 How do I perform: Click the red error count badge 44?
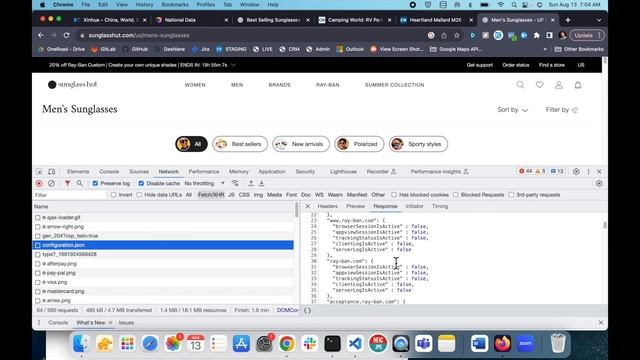(x=526, y=171)
